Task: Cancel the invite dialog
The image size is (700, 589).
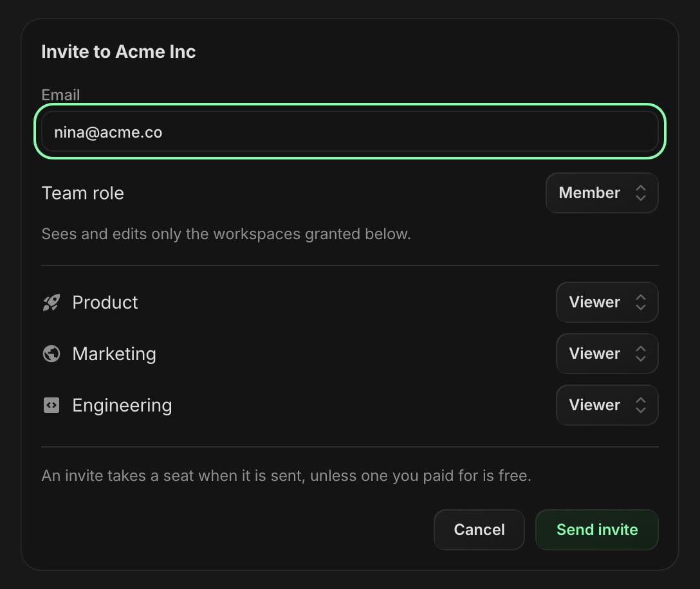Action: point(479,530)
